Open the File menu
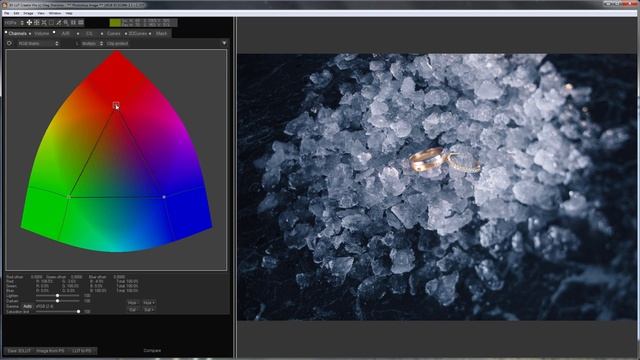The width and height of the screenshot is (640, 360). click(7, 13)
